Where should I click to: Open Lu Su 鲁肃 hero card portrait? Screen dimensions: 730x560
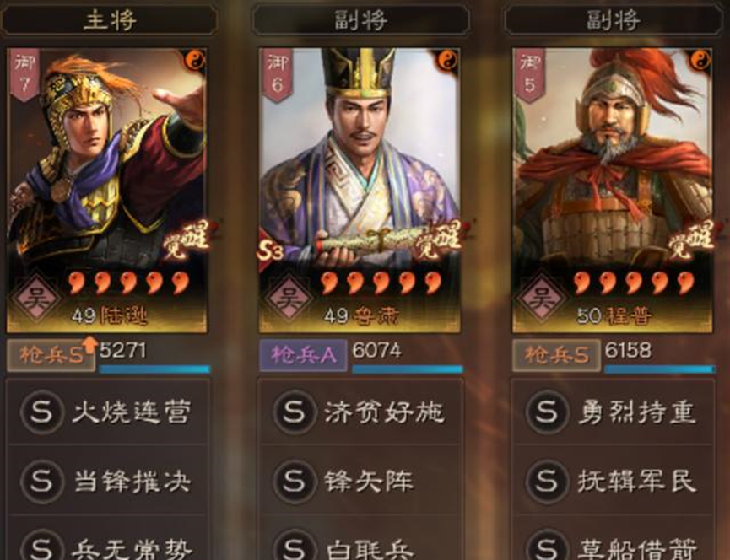(360, 191)
